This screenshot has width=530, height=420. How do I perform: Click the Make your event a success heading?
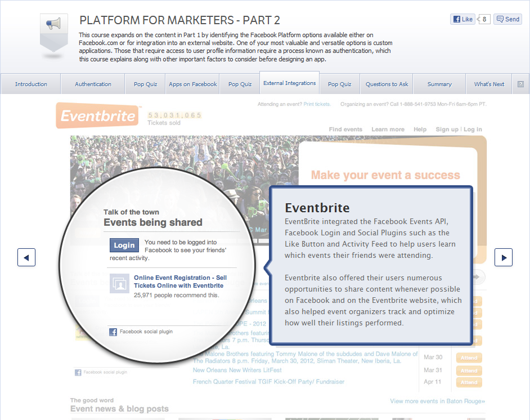[x=385, y=175]
